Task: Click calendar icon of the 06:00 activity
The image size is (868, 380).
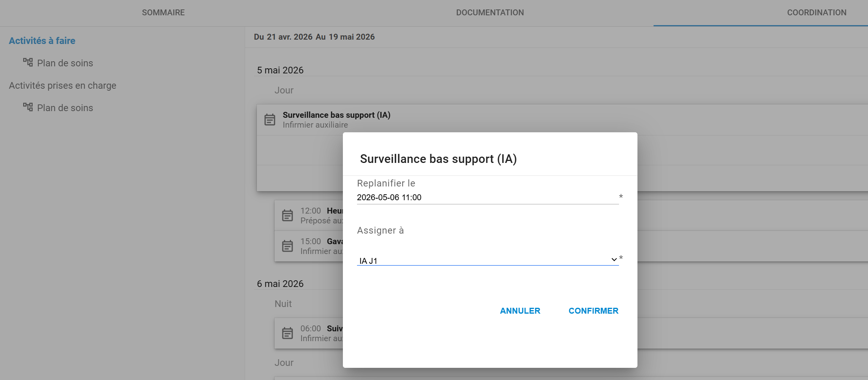Action: click(x=288, y=333)
